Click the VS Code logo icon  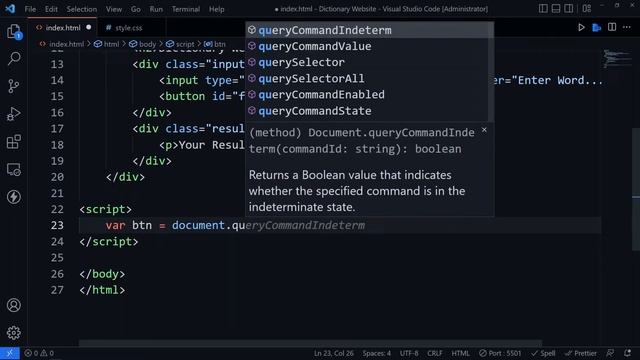coord(10,9)
